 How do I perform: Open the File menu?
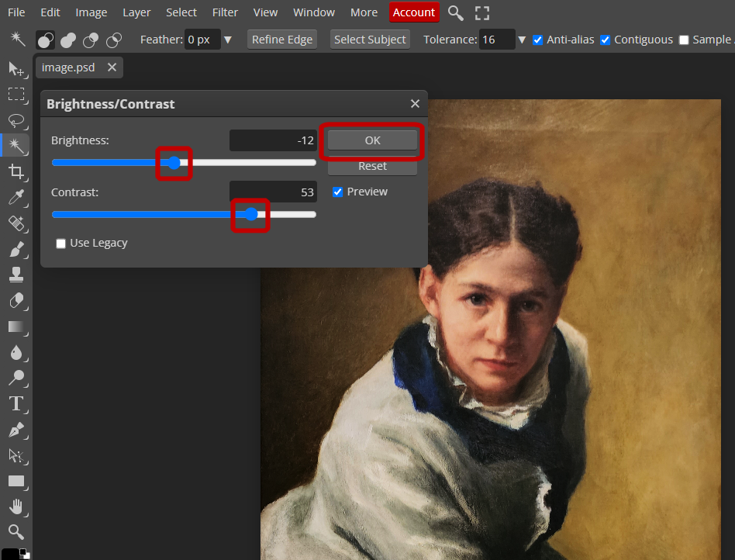pos(16,12)
